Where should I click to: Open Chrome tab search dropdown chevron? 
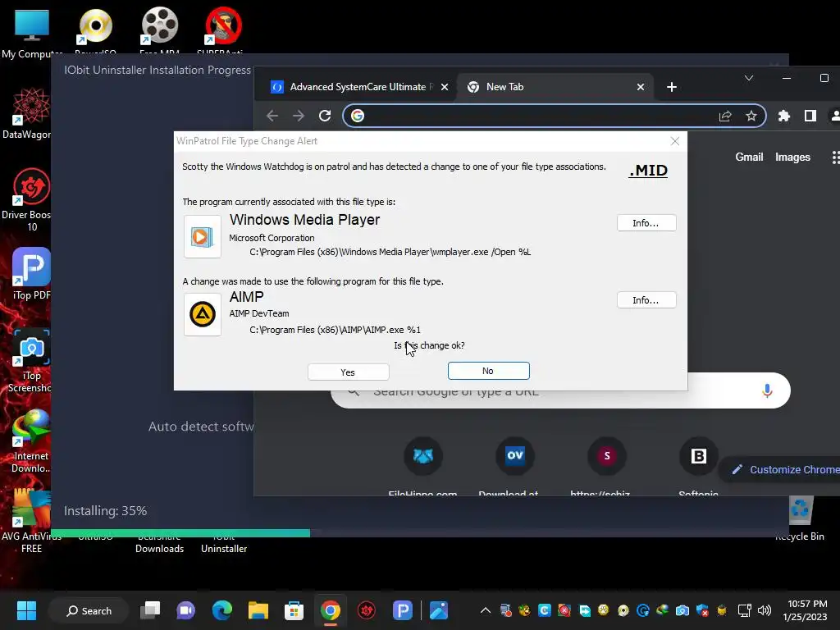click(x=749, y=78)
